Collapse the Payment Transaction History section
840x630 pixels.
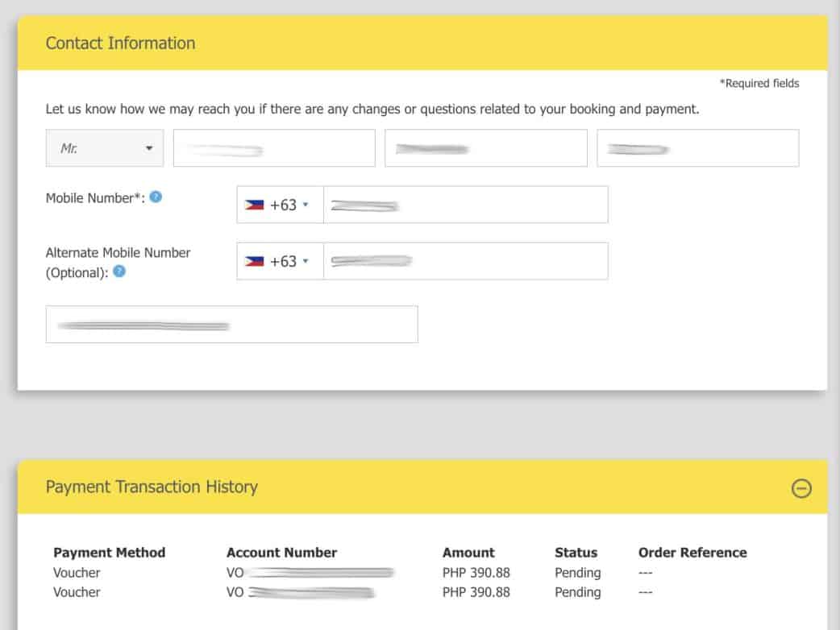(x=801, y=488)
